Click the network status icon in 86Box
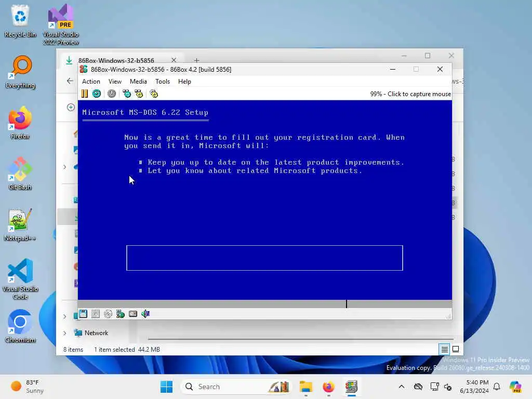This screenshot has height=399, width=532. pos(121,314)
